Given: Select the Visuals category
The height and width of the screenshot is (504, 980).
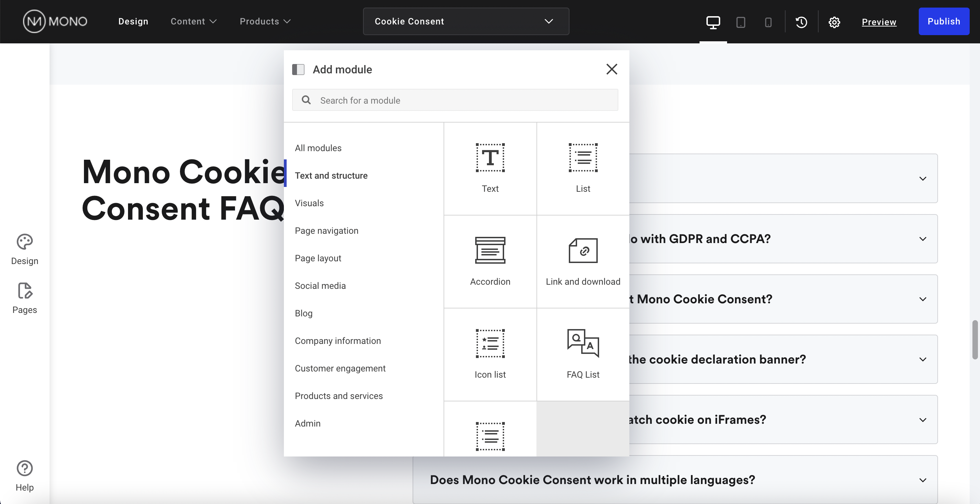Looking at the screenshot, I should tap(309, 203).
